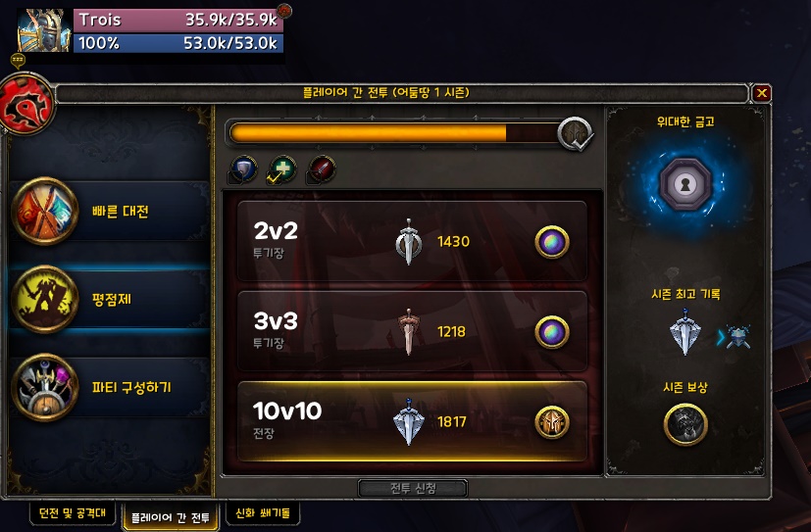Click the season best rank sword icon
The image size is (811, 532).
pyautogui.click(x=685, y=332)
